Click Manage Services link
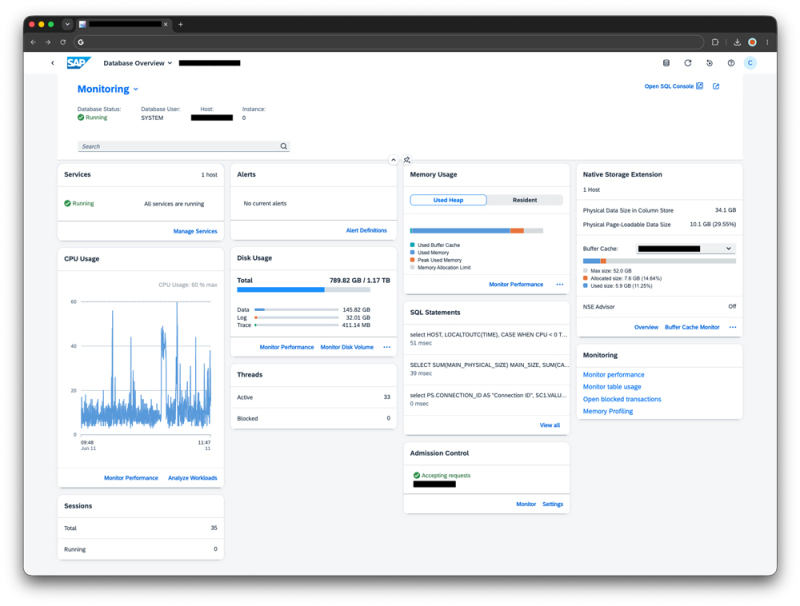 click(x=195, y=231)
